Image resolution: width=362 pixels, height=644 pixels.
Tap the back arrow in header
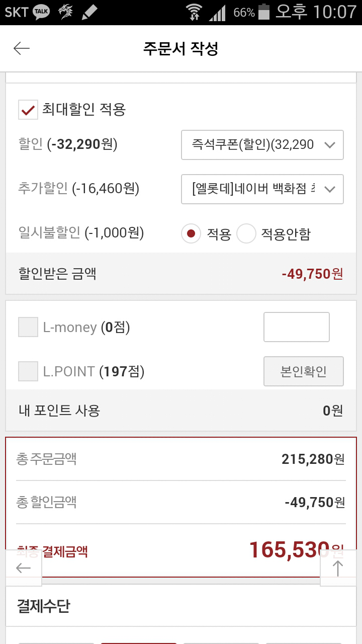(22, 48)
